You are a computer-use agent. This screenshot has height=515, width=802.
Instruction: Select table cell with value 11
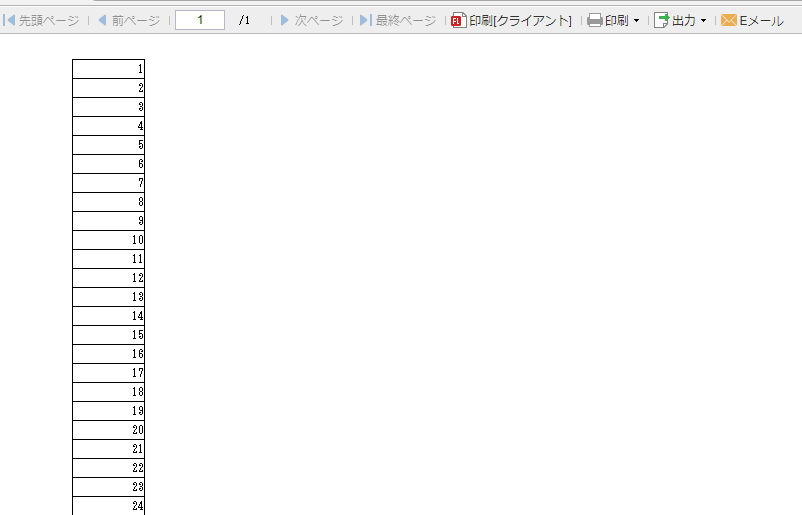pos(108,259)
